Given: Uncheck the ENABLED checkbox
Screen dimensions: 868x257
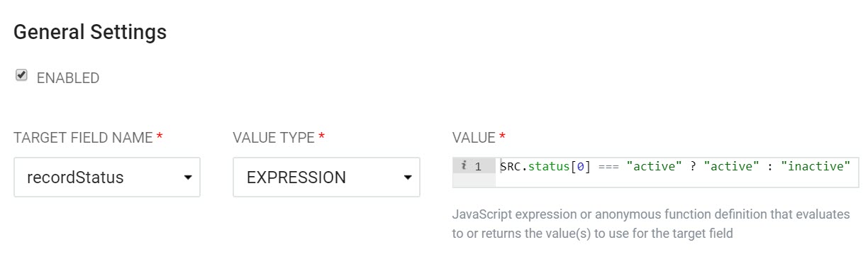Looking at the screenshot, I should pyautogui.click(x=21, y=76).
